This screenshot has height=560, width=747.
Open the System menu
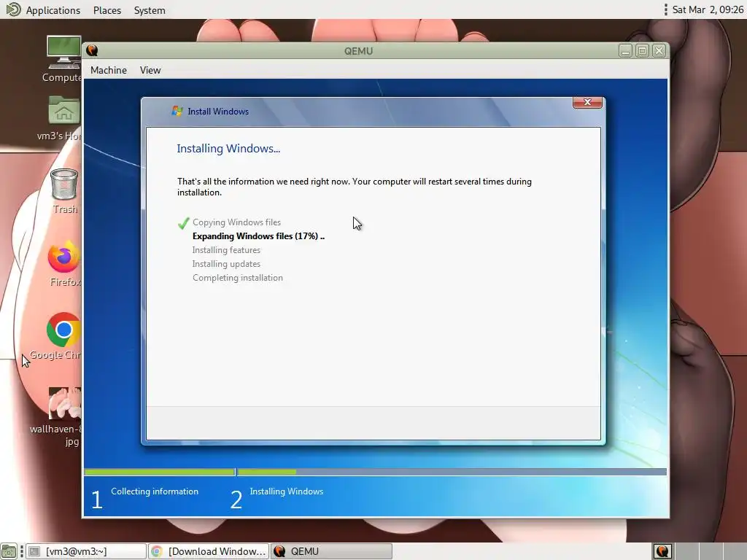(x=150, y=10)
